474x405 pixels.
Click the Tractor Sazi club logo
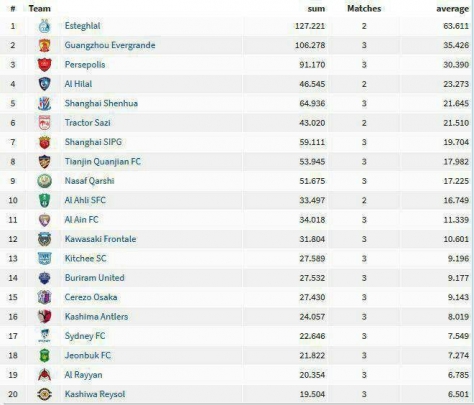pos(44,123)
